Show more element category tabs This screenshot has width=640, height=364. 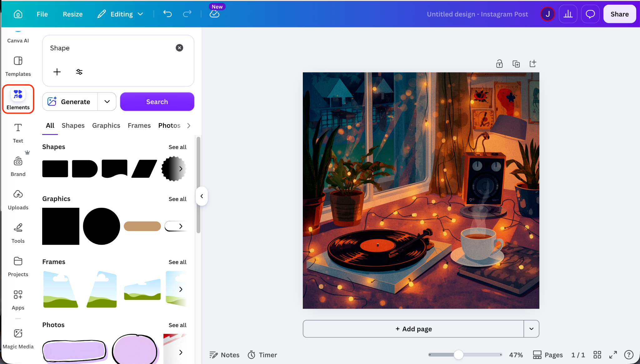(x=189, y=126)
